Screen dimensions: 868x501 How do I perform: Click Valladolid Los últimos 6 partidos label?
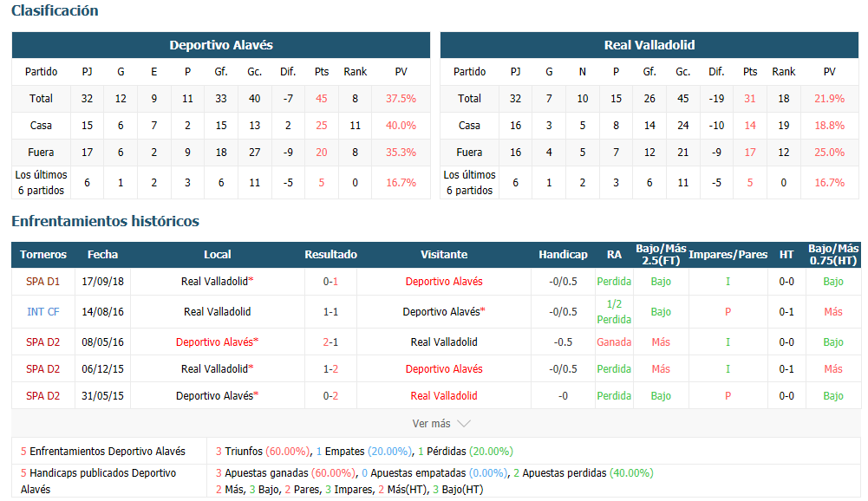tap(469, 183)
